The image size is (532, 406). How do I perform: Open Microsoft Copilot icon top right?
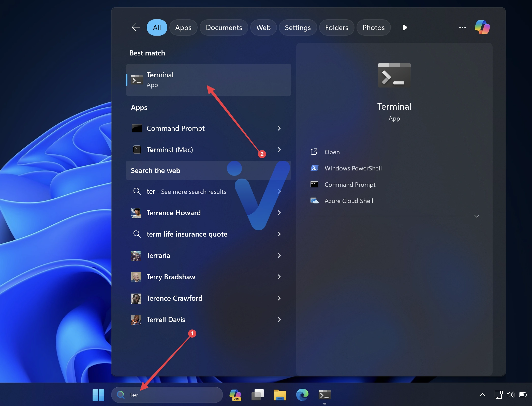(x=483, y=27)
